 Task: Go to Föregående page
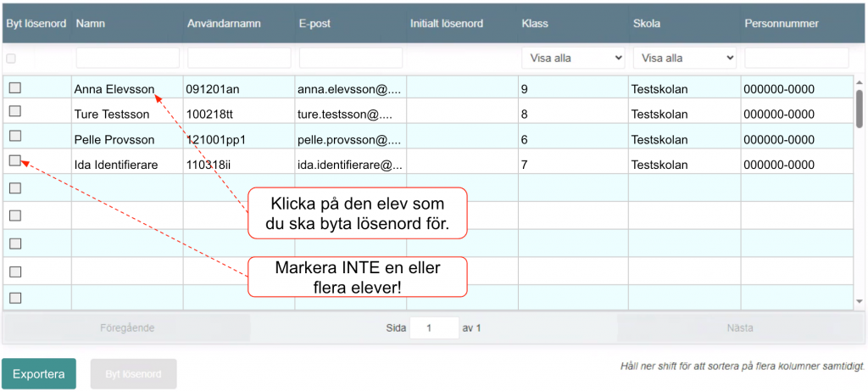127,328
